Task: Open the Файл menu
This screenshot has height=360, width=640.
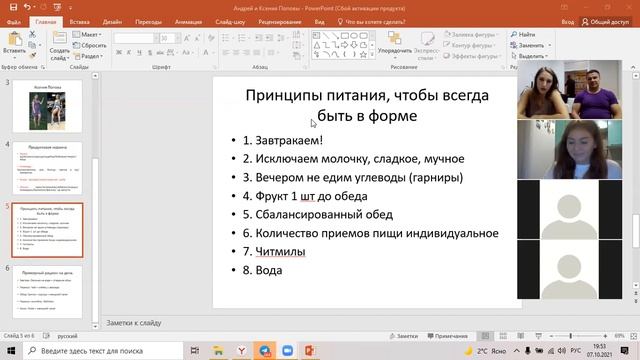Action: point(13,22)
